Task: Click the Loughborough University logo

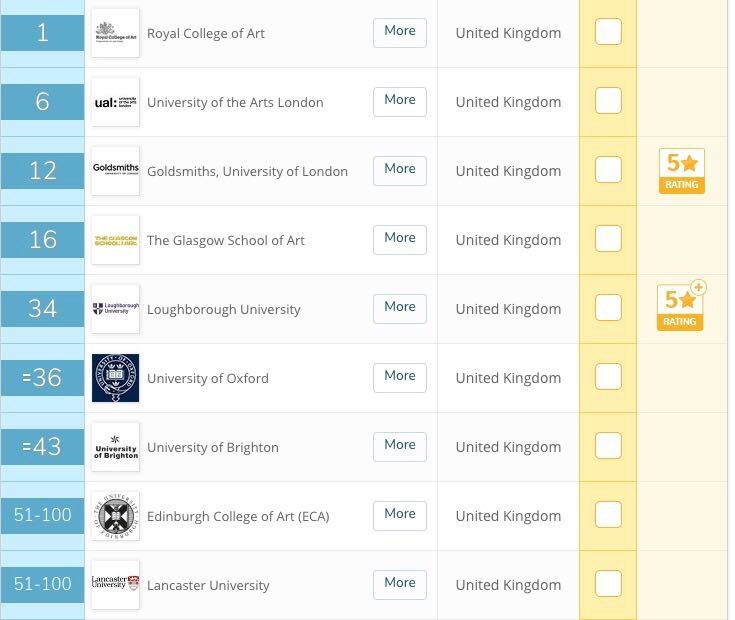Action: click(x=115, y=309)
